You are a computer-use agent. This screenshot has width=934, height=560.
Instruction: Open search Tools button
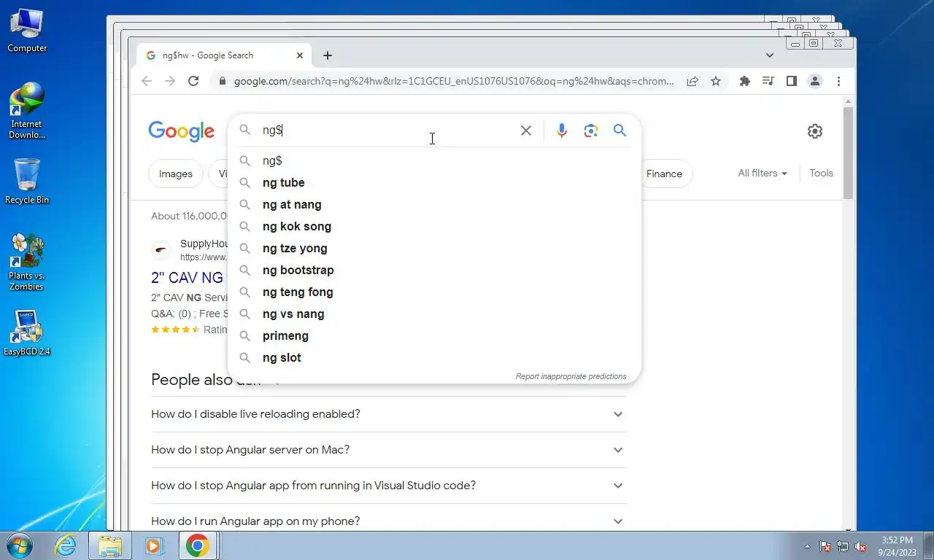821,174
